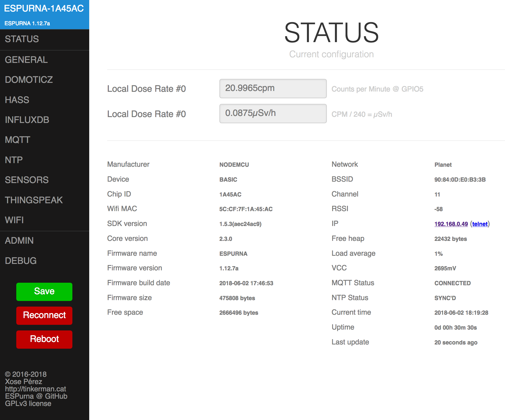
Task: Click the ESPURNA 1.12.7a version text
Action: tap(27, 23)
